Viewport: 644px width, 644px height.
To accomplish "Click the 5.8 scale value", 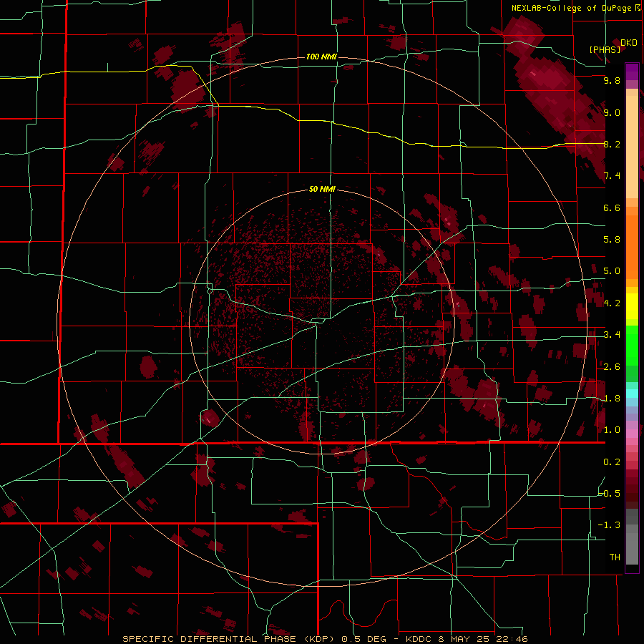I will click(612, 239).
